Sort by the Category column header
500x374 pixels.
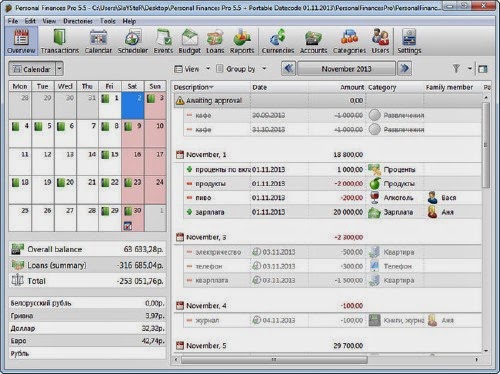[395, 87]
